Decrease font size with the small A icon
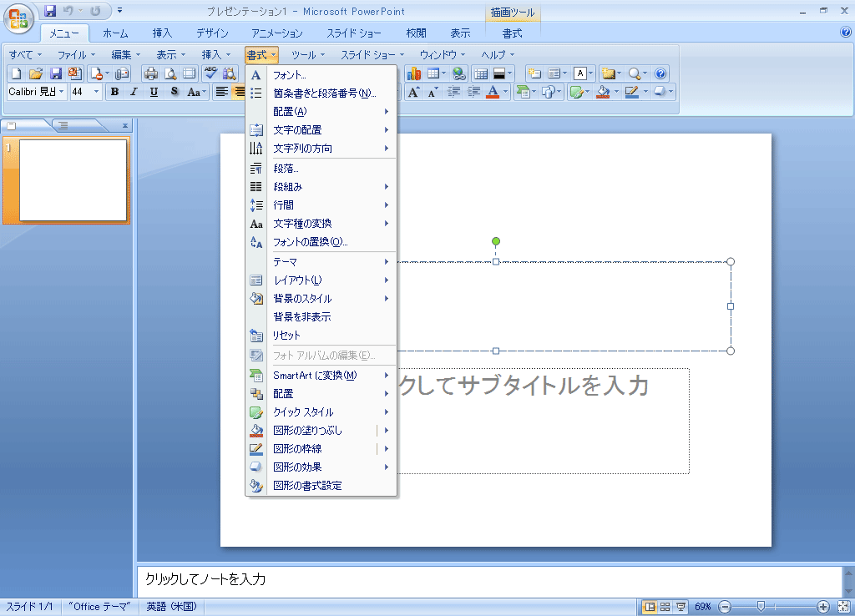The image size is (855, 616). [x=433, y=92]
